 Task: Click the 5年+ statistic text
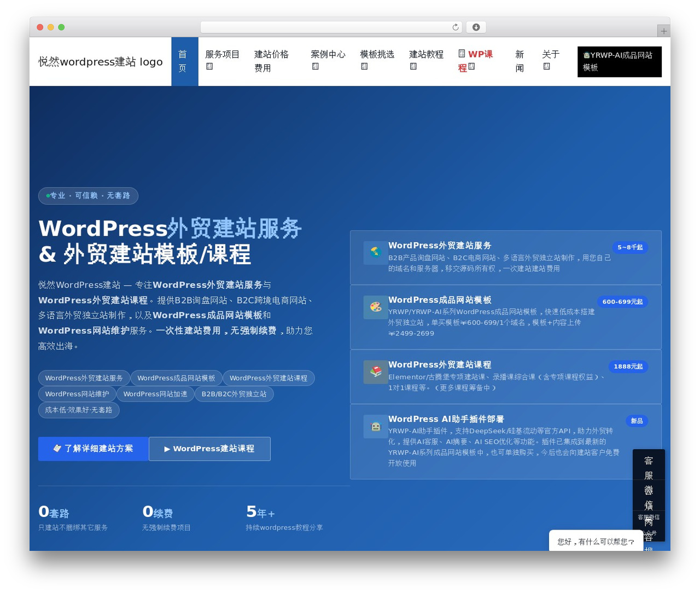tap(260, 512)
